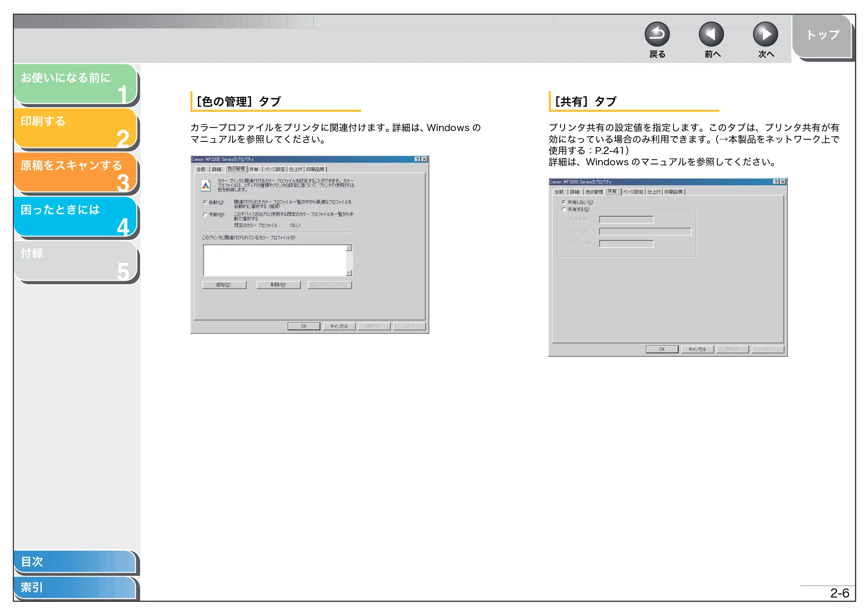Switch to ページ設定 tab in color management dialog

[x=275, y=169]
